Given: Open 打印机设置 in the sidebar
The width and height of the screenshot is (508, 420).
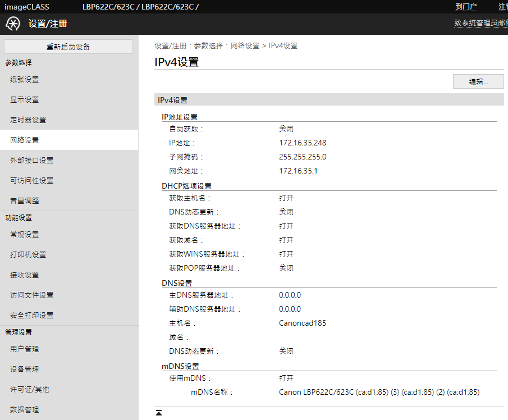Looking at the screenshot, I should (69, 255).
